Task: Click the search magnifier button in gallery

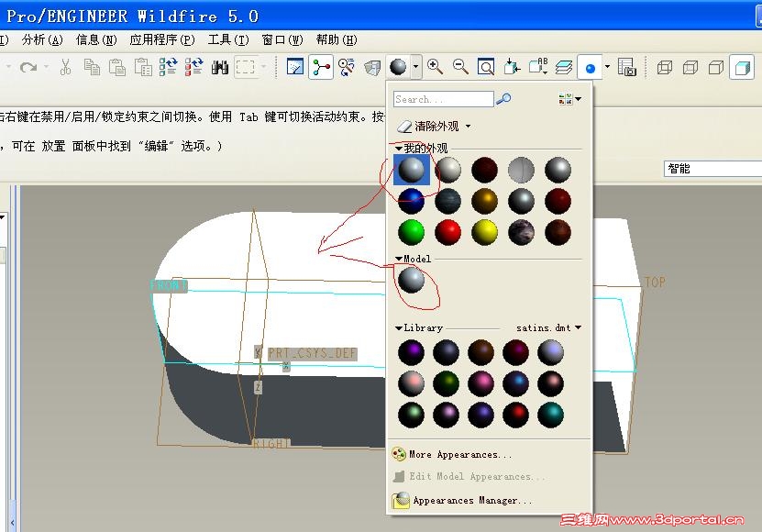Action: click(x=503, y=99)
